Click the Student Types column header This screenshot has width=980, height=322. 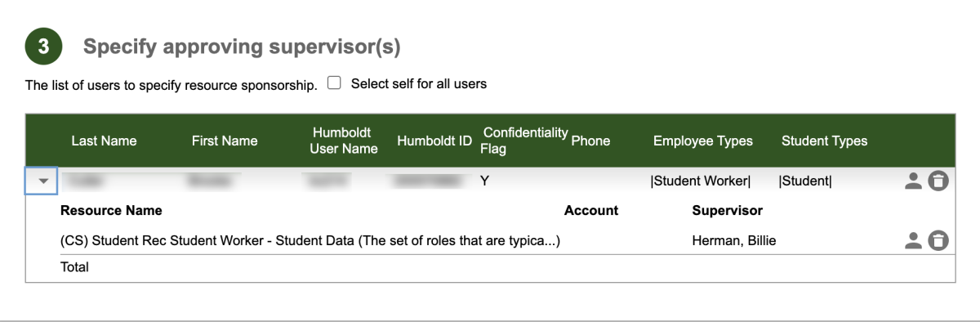pos(824,141)
